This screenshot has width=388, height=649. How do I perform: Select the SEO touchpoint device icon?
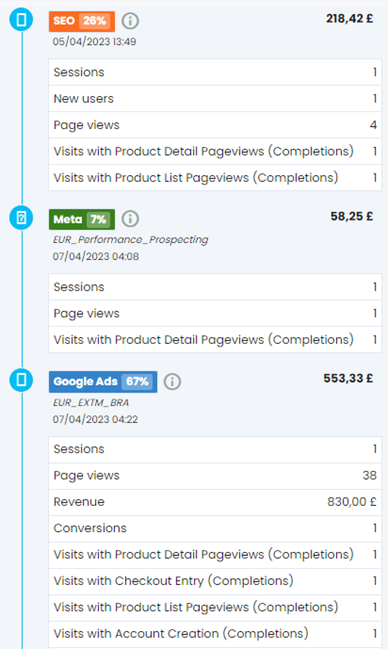[21, 19]
